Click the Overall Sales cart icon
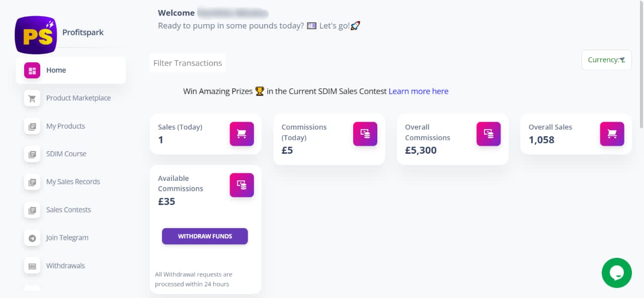 click(x=612, y=134)
